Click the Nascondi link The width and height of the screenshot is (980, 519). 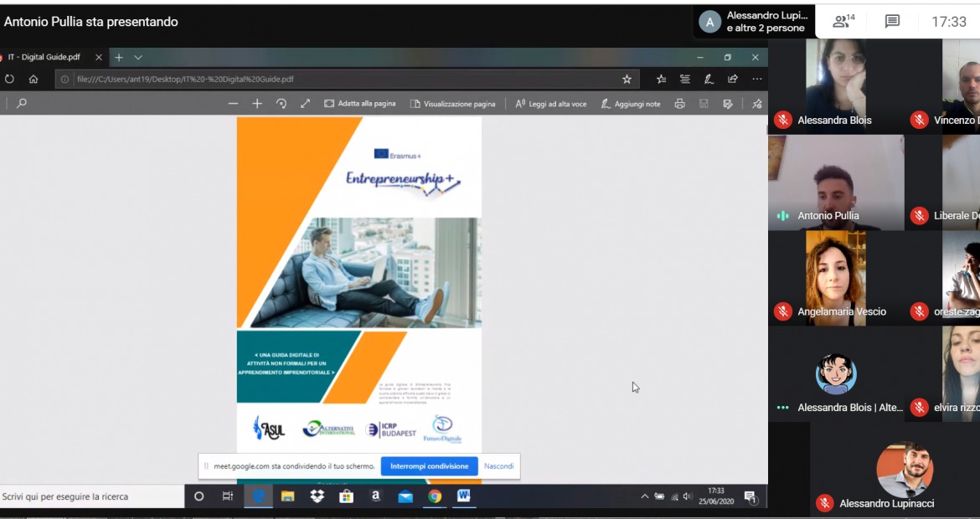(498, 466)
